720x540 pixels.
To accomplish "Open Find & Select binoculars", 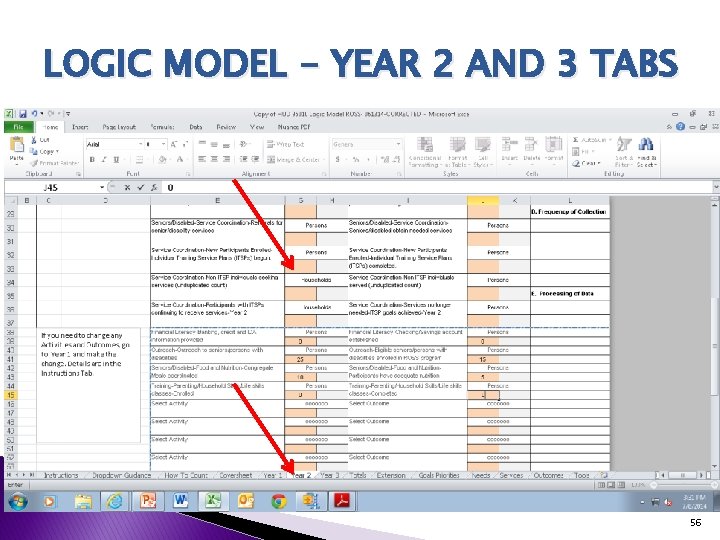I will click(x=647, y=152).
